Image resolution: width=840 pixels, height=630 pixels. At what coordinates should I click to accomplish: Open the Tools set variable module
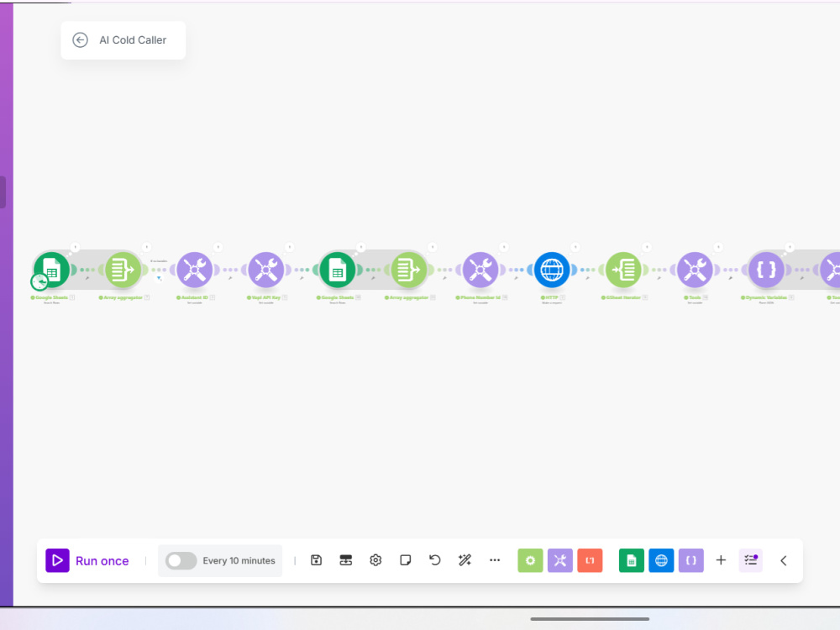pyautogui.click(x=695, y=270)
